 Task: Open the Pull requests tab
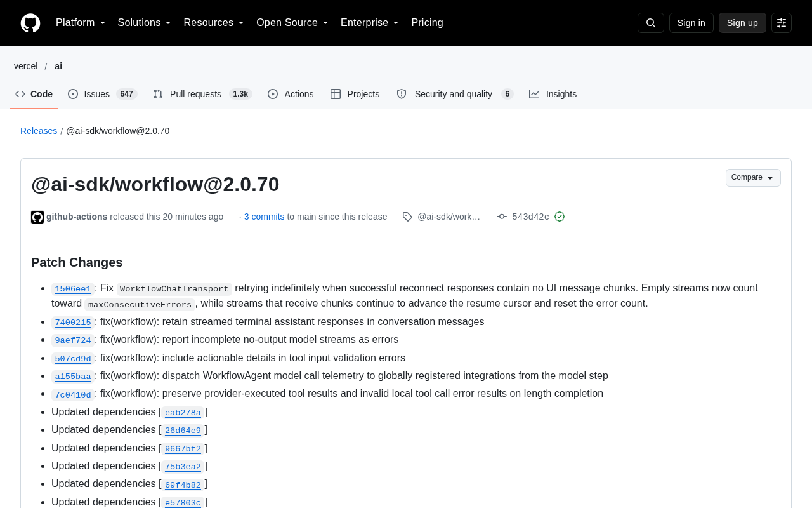[202, 94]
